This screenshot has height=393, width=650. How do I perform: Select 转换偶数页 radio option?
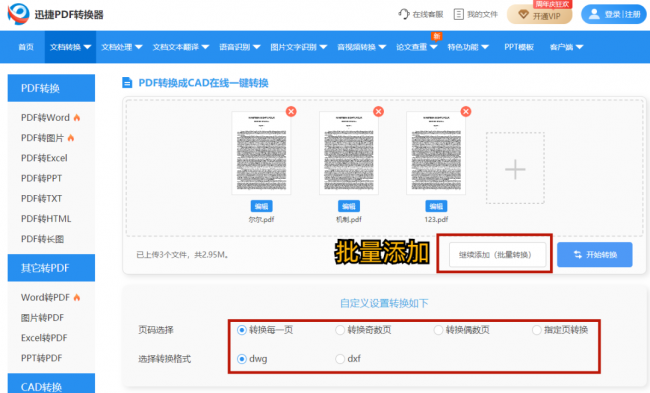coord(438,330)
